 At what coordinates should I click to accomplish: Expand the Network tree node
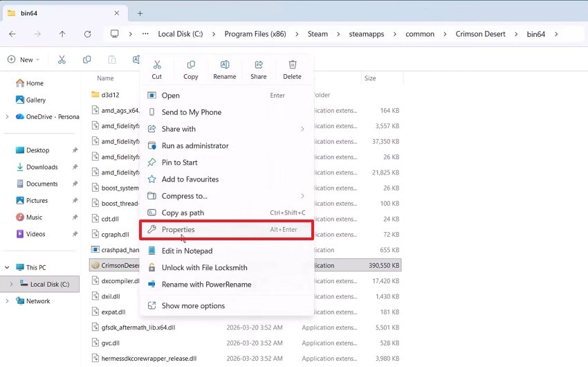click(7, 301)
